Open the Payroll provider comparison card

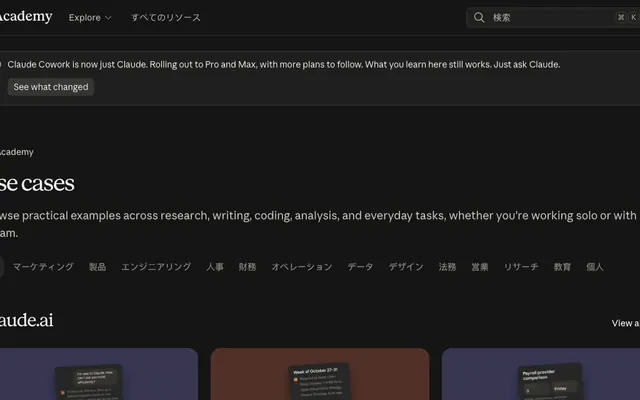point(541,374)
